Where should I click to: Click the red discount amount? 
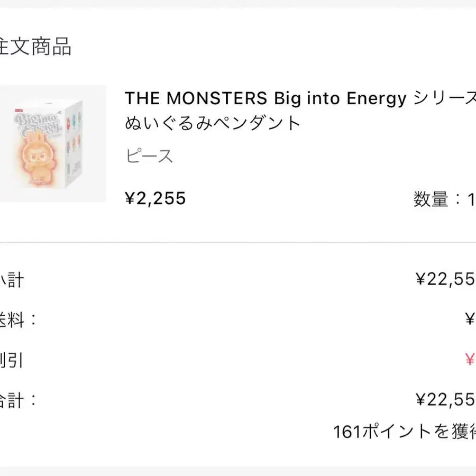[470, 360]
